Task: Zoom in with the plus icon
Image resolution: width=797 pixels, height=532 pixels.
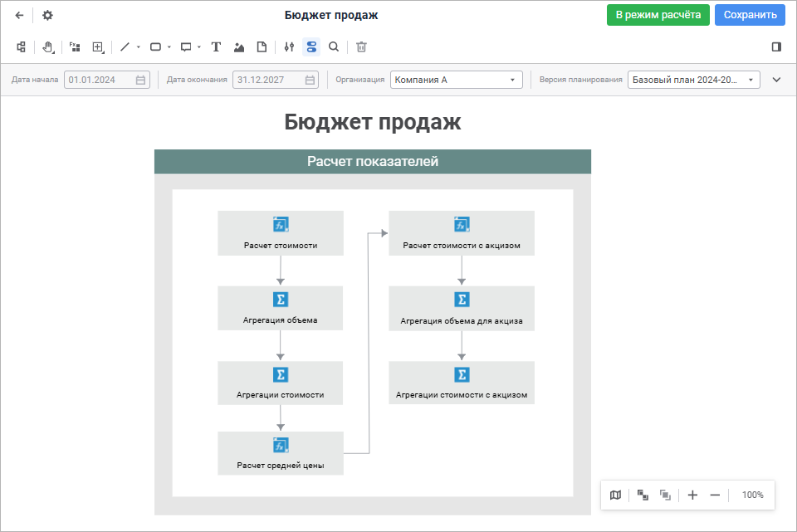Action: click(692, 495)
